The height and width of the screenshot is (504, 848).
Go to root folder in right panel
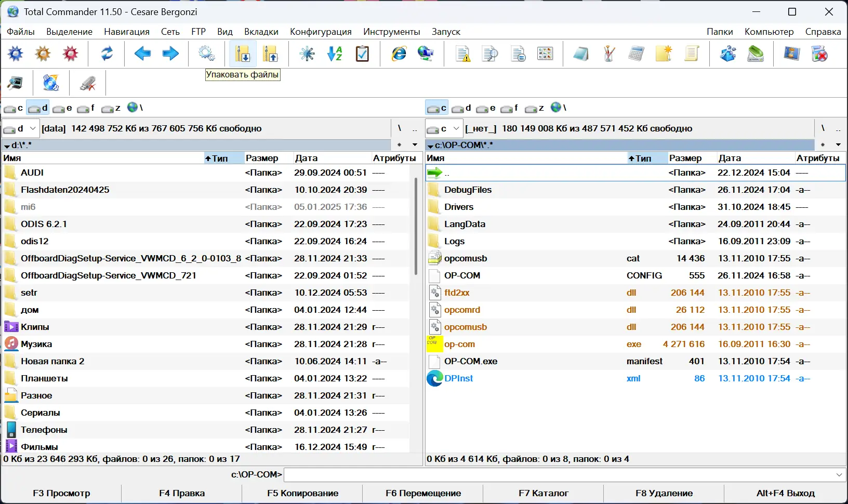point(823,128)
